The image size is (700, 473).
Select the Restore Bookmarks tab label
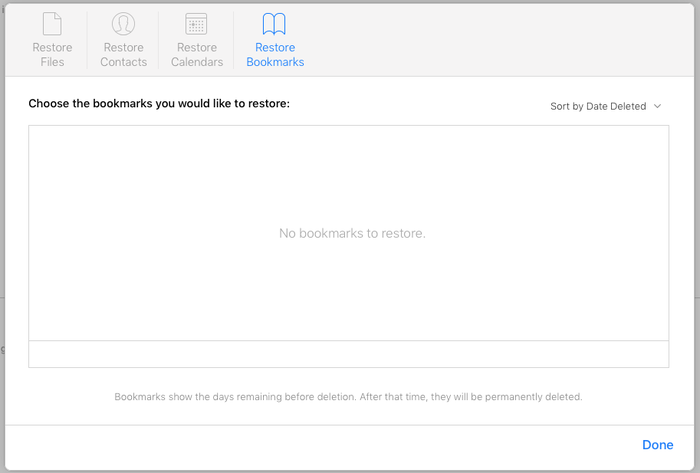pos(275,54)
